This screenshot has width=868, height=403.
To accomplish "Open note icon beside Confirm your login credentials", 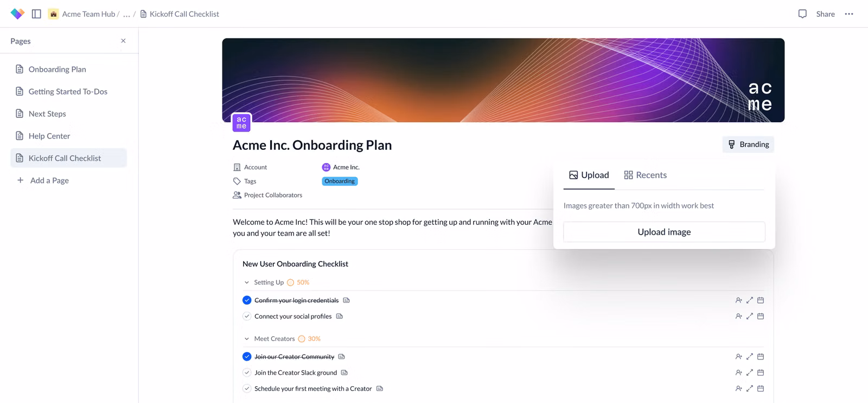I will click(346, 300).
